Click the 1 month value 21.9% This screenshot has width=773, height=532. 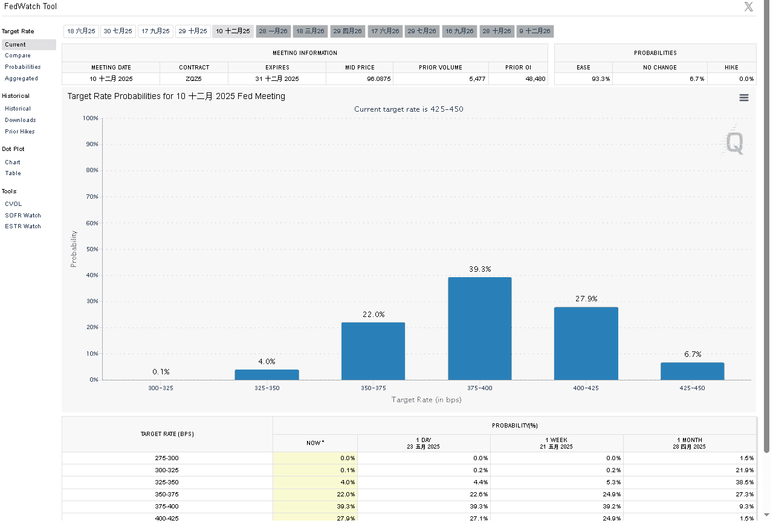pos(744,470)
